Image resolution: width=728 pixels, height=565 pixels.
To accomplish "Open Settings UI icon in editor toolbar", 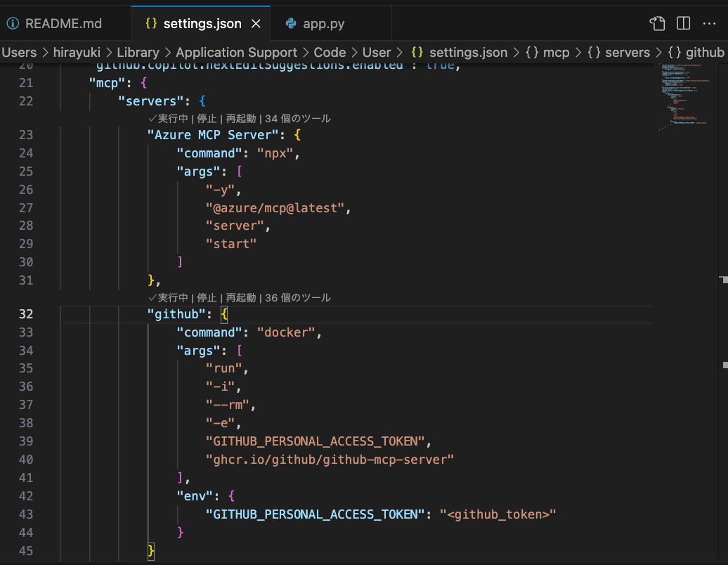I will (657, 23).
